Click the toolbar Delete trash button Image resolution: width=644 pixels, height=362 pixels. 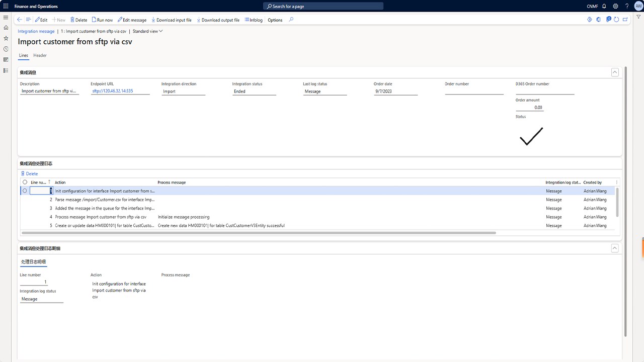78,20
